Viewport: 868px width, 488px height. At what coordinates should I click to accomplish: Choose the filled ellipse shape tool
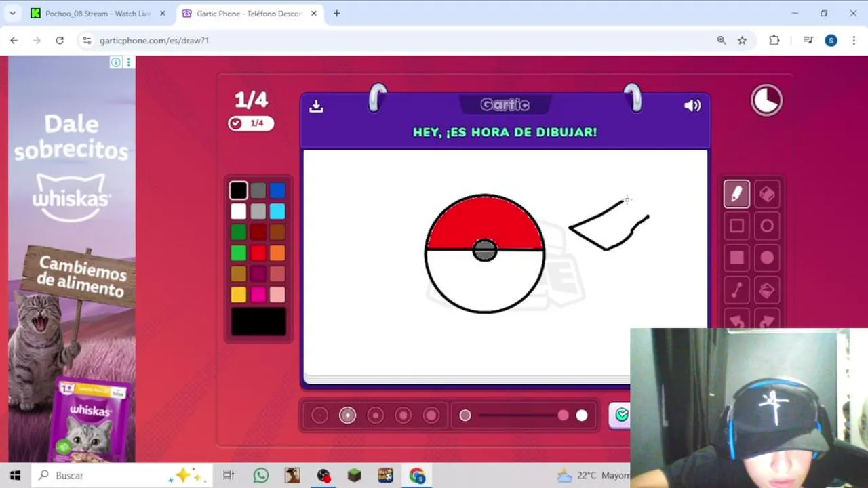pyautogui.click(x=767, y=258)
